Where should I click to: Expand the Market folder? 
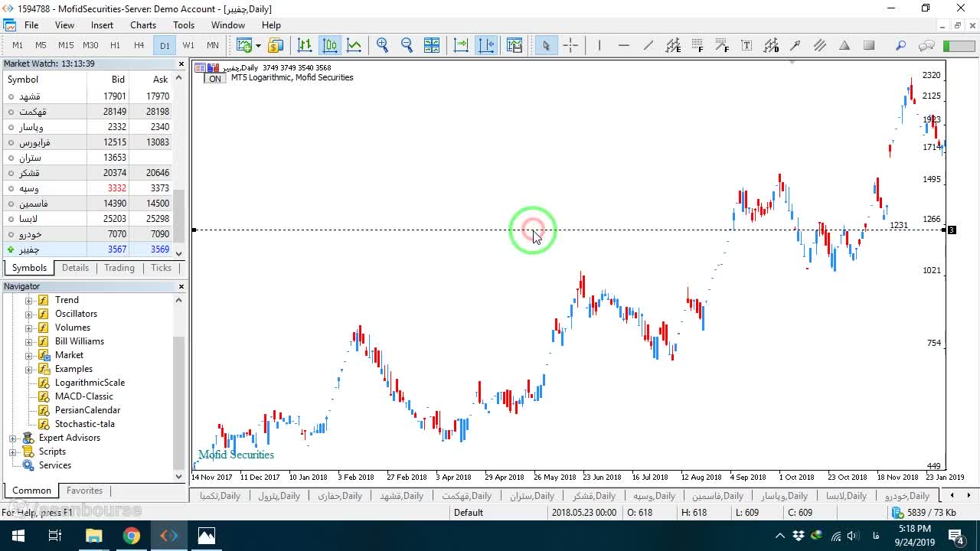tap(29, 355)
